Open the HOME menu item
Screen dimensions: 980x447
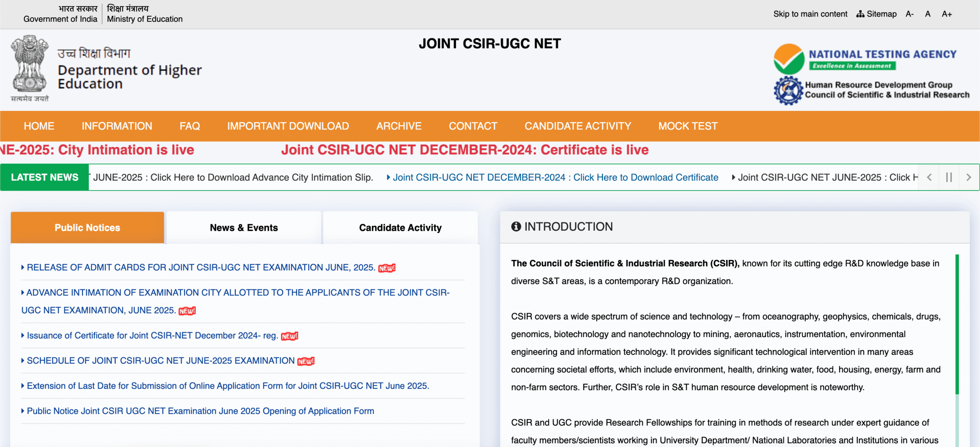click(39, 126)
